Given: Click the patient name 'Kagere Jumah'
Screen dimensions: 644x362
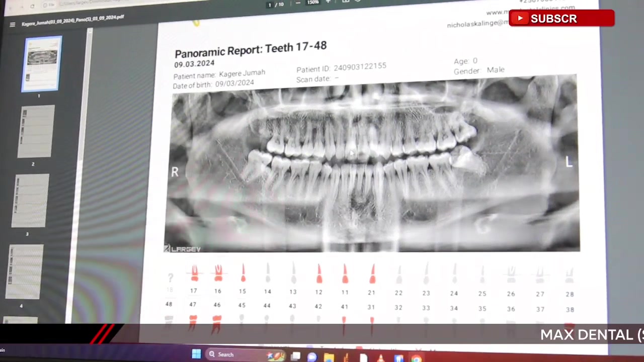Looking at the screenshot, I should point(242,73).
